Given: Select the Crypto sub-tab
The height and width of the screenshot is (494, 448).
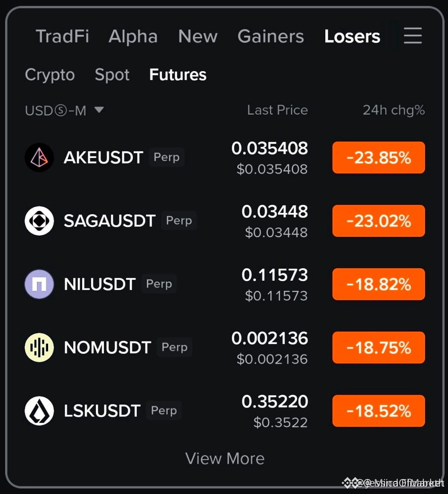Looking at the screenshot, I should (50, 75).
